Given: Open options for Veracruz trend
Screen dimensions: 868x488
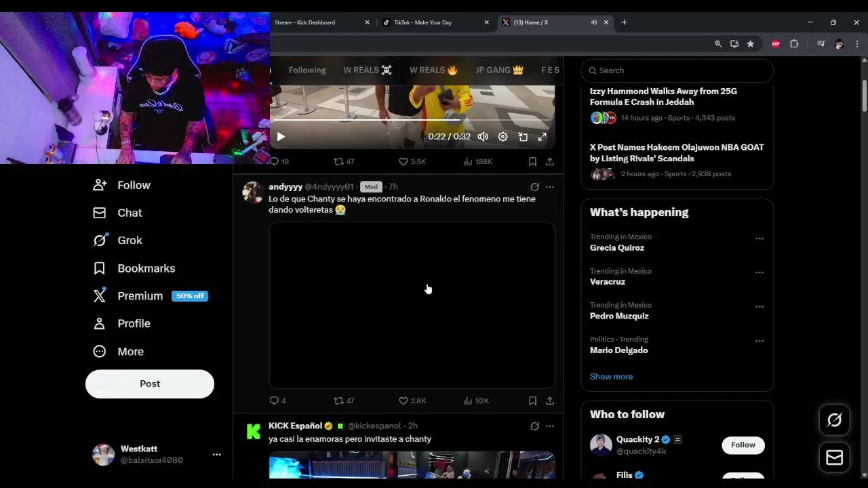Looking at the screenshot, I should pyautogui.click(x=759, y=272).
